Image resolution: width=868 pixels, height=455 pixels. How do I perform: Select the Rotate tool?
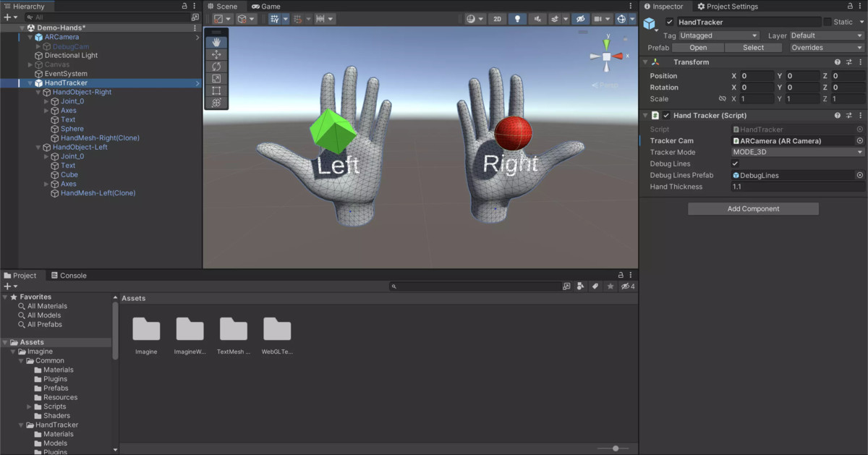coord(217,67)
